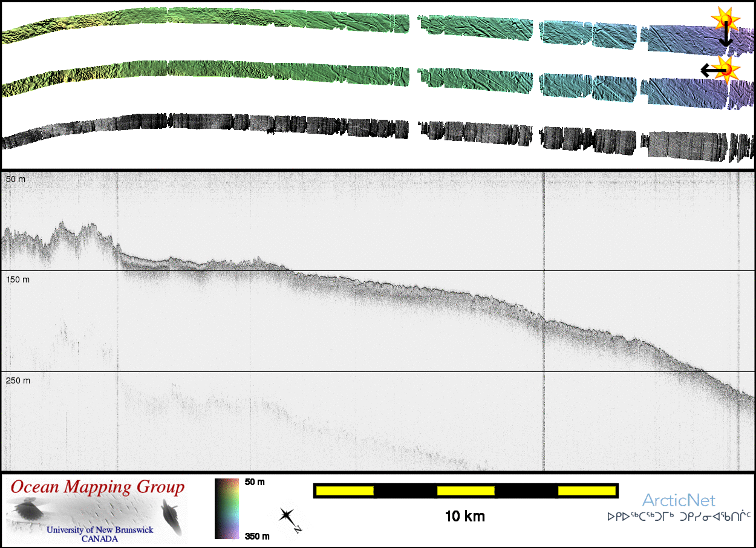Select the 10 km scale bar label
This screenshot has height=548, width=756.
coord(465,517)
